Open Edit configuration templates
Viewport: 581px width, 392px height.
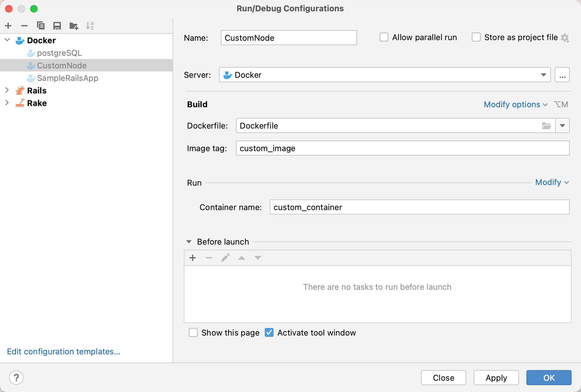[63, 351]
